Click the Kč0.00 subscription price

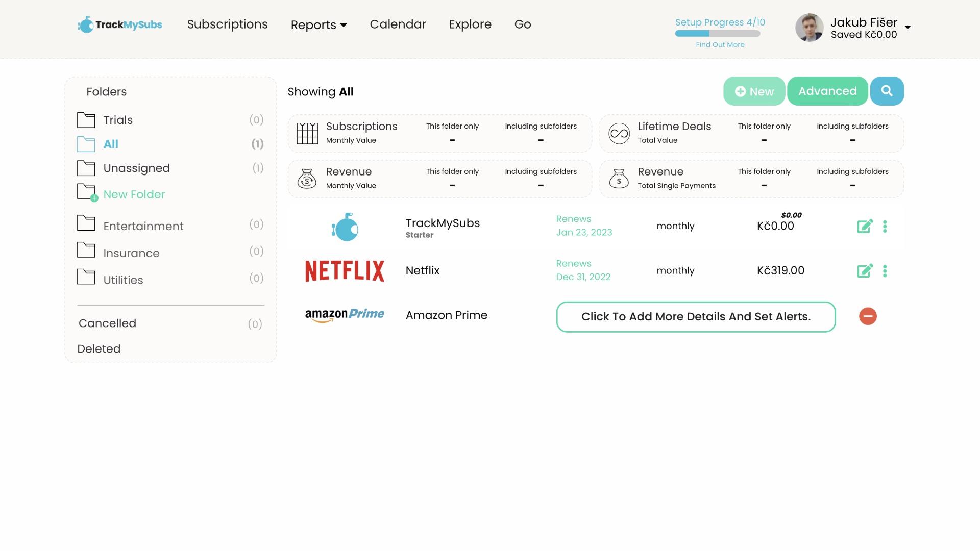775,226
